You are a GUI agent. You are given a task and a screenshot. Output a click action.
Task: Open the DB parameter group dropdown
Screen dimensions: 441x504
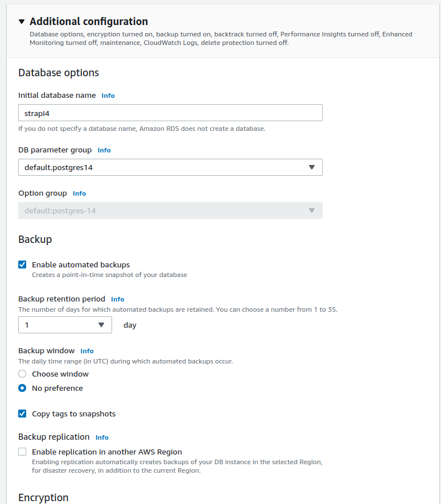coord(170,167)
